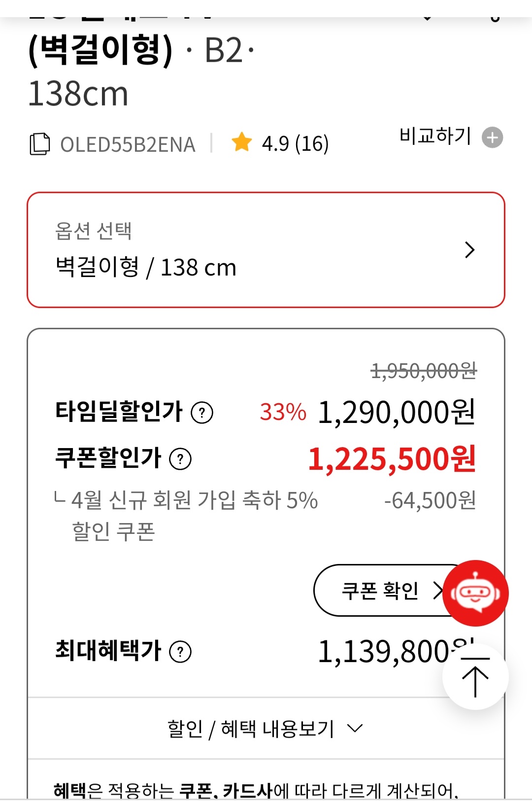Screen dimensions: 532x804
Task: Copy model number with the copy icon
Action: (40, 144)
